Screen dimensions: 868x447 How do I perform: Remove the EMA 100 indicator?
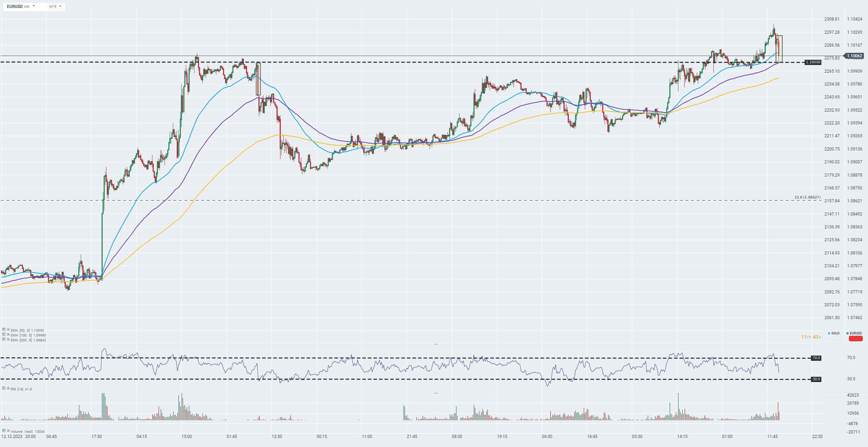pos(8,334)
